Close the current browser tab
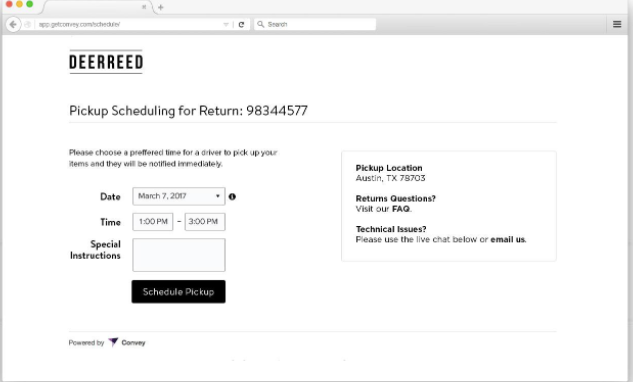The width and height of the screenshot is (633, 382). (144, 7)
